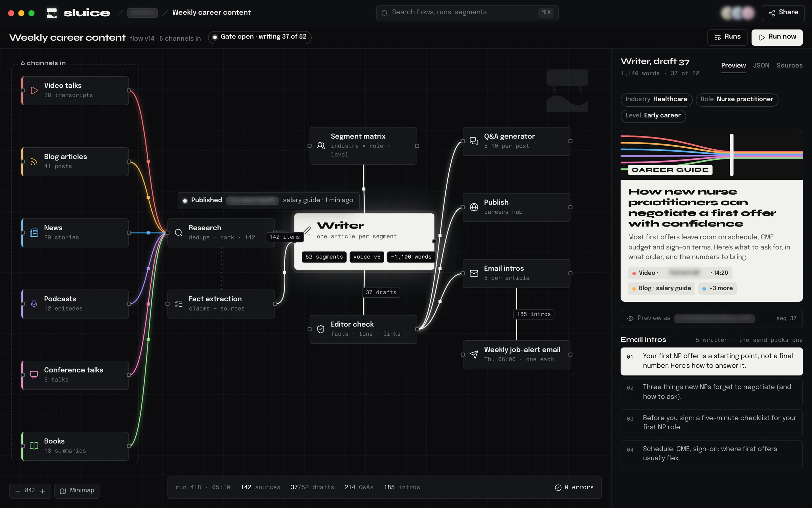Click the collaborator avatars group
The height and width of the screenshot is (508, 812).
738,13
